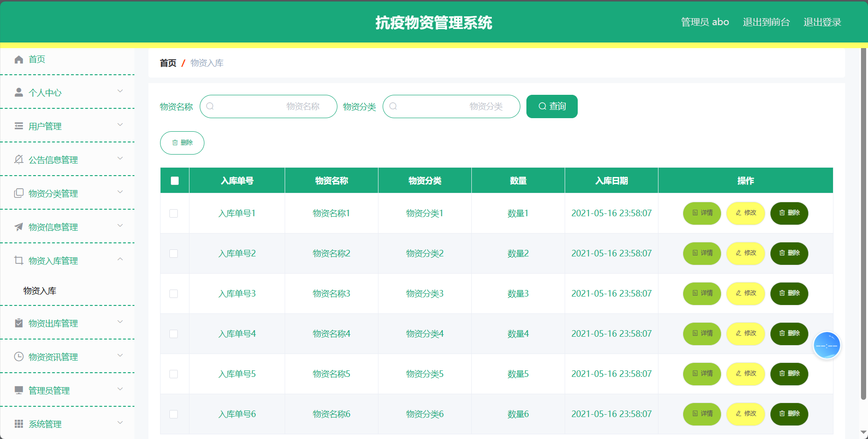Click the clock icon for 物资资讯管理
Image resolution: width=868 pixels, height=439 pixels.
[19, 357]
